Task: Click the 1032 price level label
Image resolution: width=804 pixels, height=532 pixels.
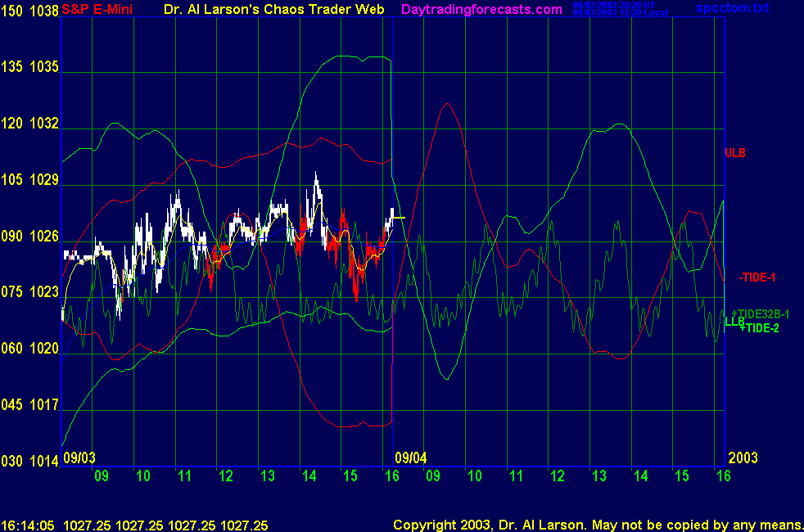Action: (x=46, y=124)
